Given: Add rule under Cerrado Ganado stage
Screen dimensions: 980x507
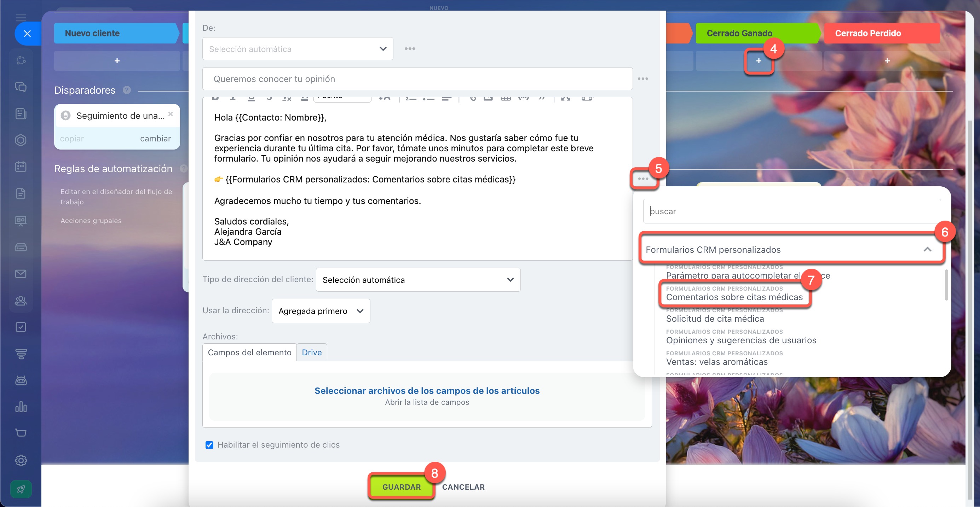Looking at the screenshot, I should coord(759,61).
